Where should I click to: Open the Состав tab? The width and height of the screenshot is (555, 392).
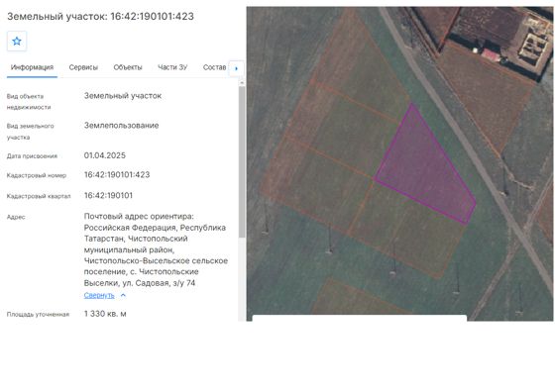point(214,67)
